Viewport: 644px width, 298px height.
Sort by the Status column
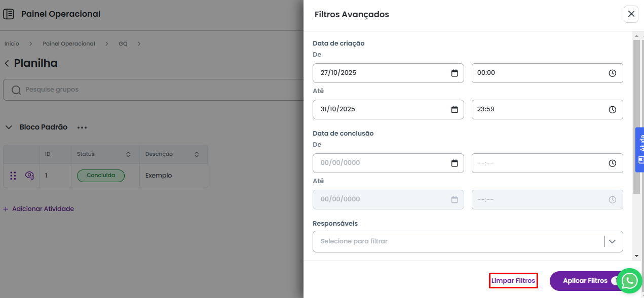coord(128,154)
